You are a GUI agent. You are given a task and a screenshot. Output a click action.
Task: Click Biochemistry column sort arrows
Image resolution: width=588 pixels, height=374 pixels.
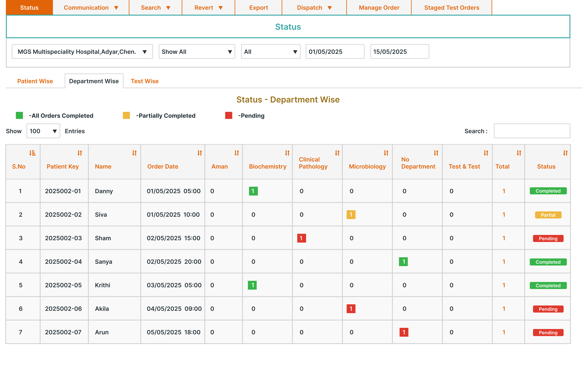(287, 153)
